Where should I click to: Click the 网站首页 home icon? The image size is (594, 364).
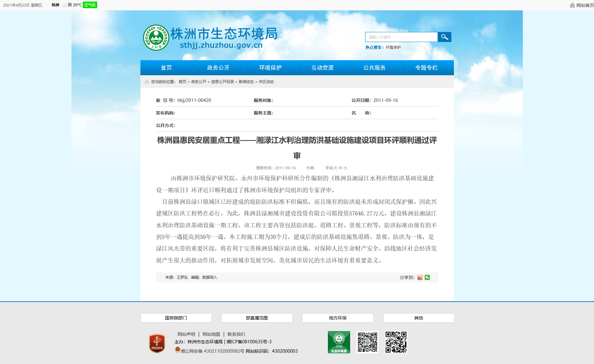coord(572,5)
